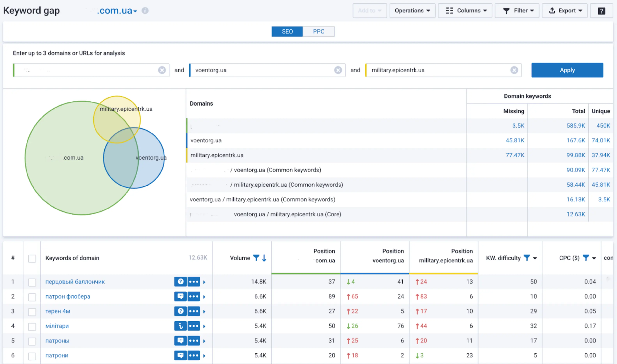
Task: Toggle select-all keywords checkbox in header
Action: tap(32, 259)
